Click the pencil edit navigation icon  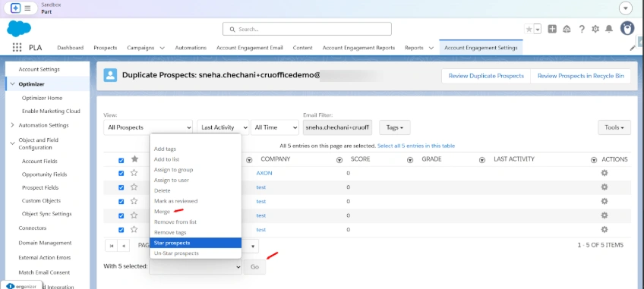[x=633, y=48]
